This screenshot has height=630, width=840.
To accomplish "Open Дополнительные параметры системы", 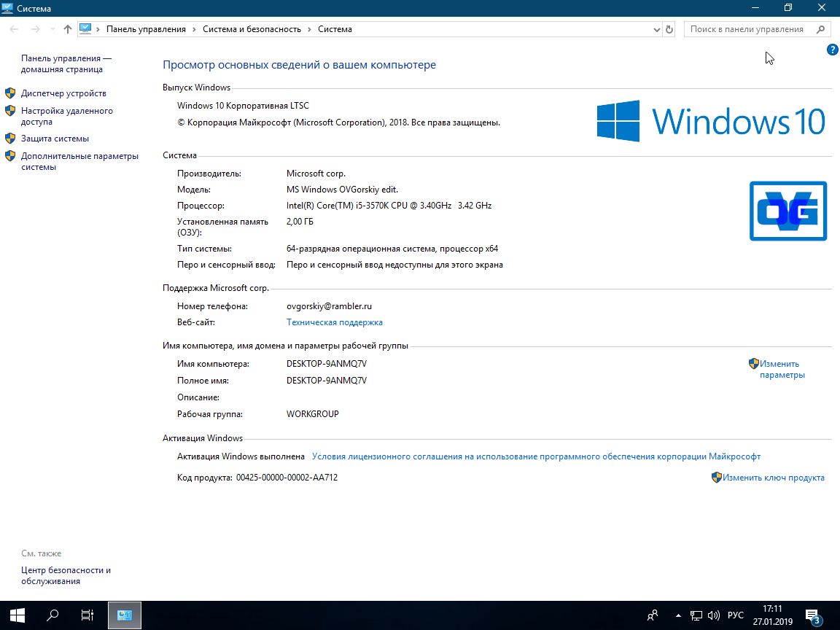I will tap(79, 161).
